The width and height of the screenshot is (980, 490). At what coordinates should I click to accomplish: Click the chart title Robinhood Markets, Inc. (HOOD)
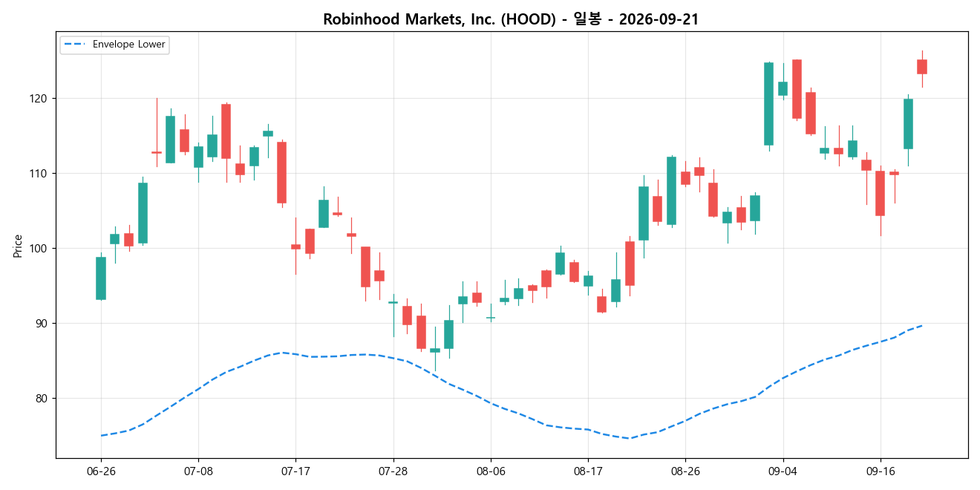511,20
